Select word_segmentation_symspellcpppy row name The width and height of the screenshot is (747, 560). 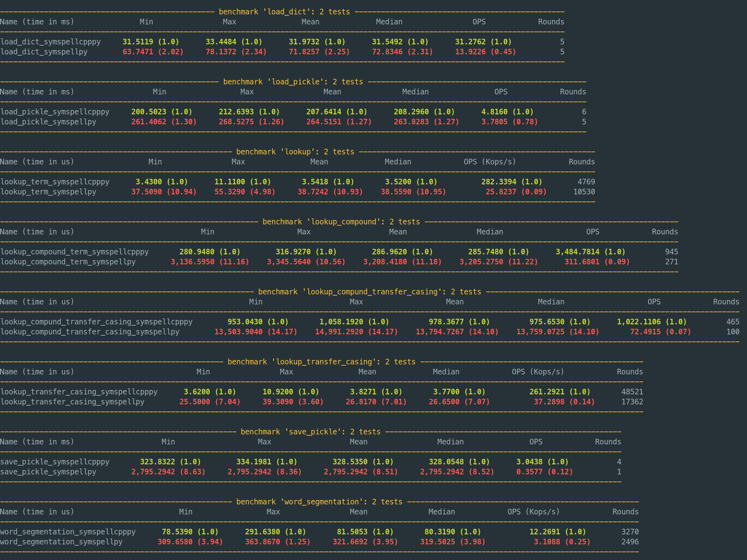point(68,532)
